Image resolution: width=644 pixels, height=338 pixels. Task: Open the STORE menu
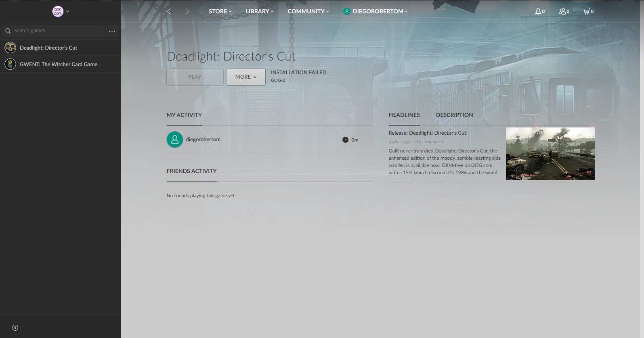[220, 11]
